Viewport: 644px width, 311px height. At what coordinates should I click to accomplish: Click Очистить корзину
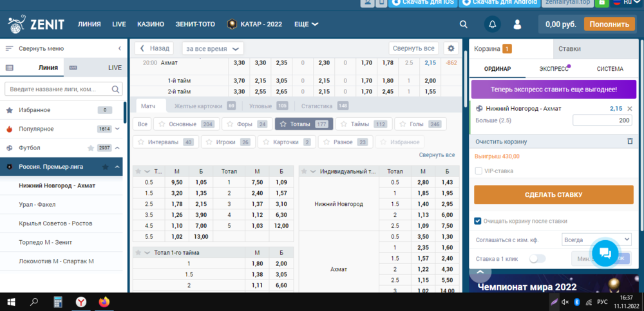click(x=501, y=141)
